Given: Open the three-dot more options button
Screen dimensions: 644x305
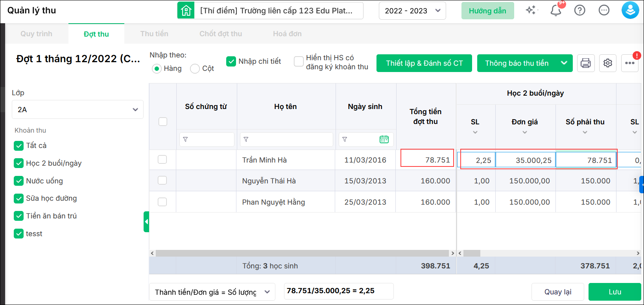Looking at the screenshot, I should tap(630, 63).
